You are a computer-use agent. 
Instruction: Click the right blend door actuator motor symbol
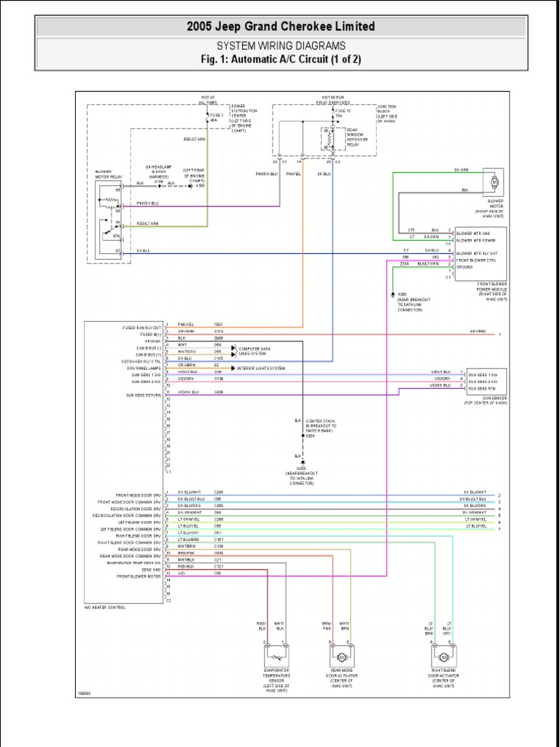click(443, 657)
